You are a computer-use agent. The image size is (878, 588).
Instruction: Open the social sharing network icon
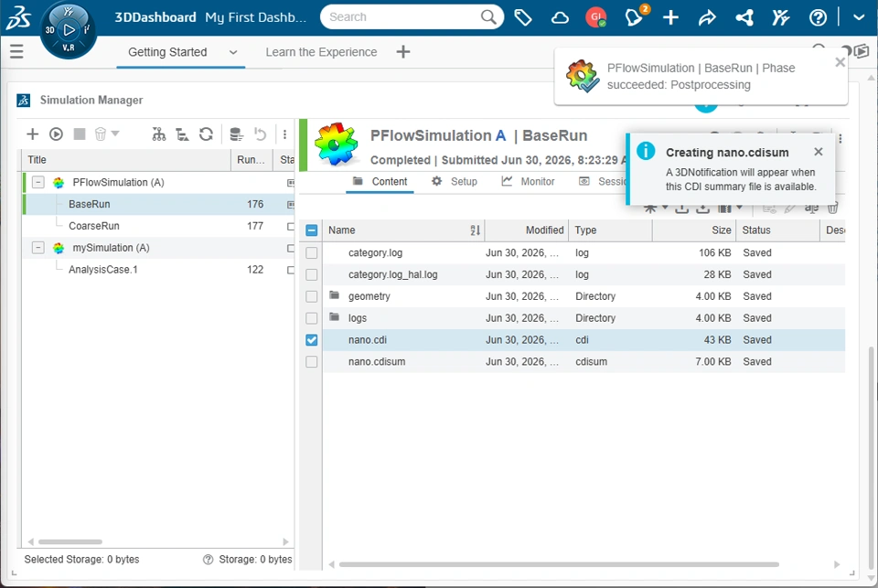(x=744, y=17)
